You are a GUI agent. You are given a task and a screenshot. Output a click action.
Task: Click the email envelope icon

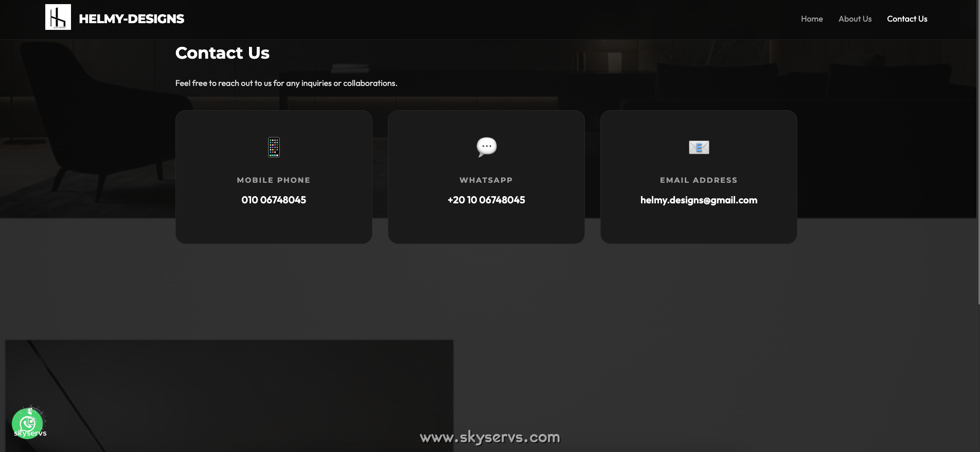699,148
